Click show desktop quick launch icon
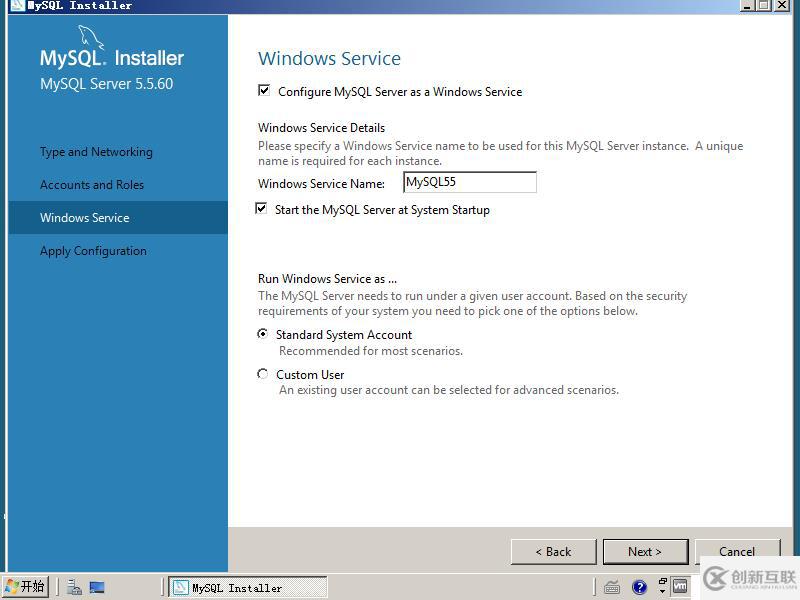This screenshot has width=800, height=600. tap(97, 587)
